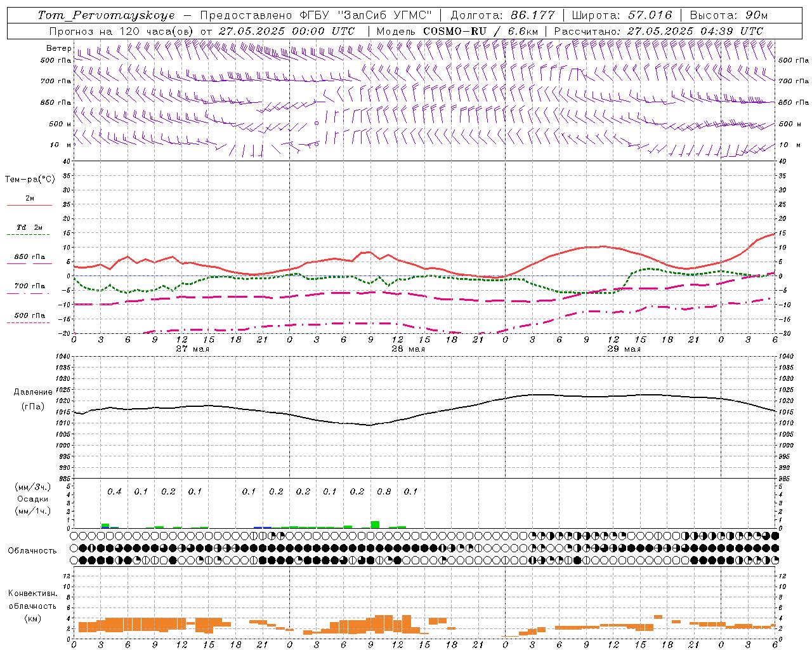Click the "Тем-ра(°C)" temperature axis title
Screen dimensions: 812x650
(30, 180)
